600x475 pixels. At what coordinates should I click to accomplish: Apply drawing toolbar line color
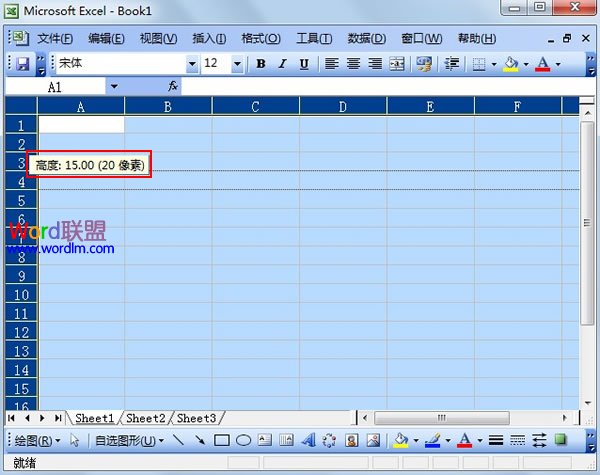click(433, 441)
